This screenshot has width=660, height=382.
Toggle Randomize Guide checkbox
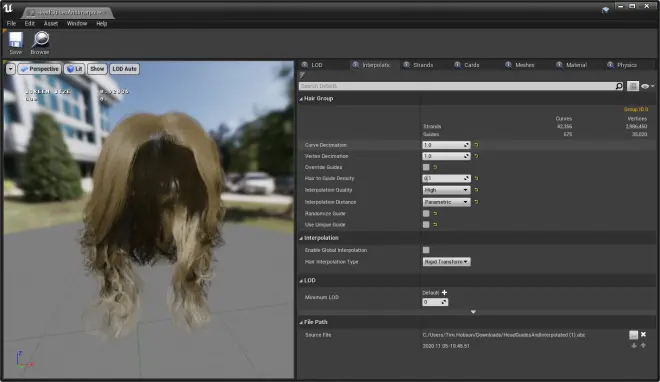click(426, 214)
